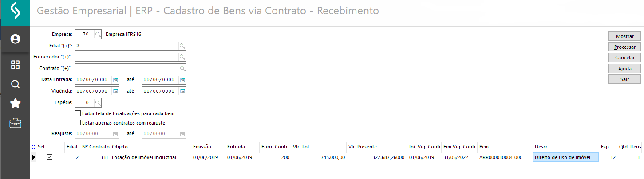
Task: Click the search magnifier icon in sidebar
Action: pyautogui.click(x=15, y=84)
